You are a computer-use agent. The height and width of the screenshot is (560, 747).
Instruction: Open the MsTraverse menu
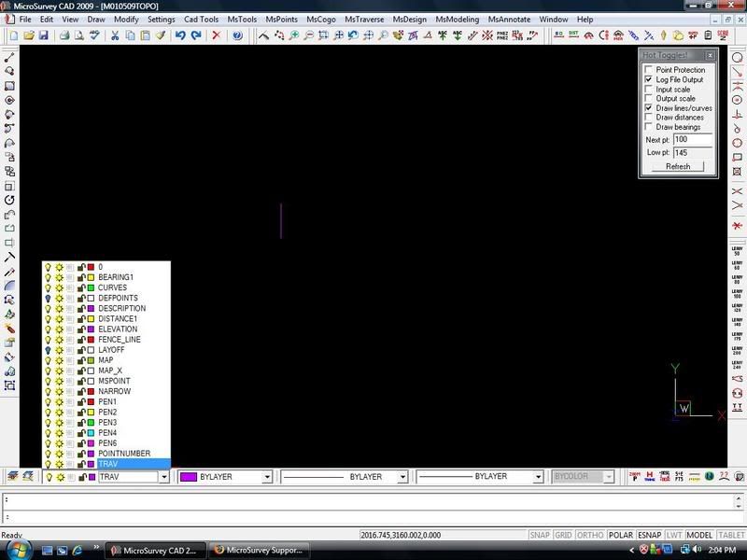364,20
